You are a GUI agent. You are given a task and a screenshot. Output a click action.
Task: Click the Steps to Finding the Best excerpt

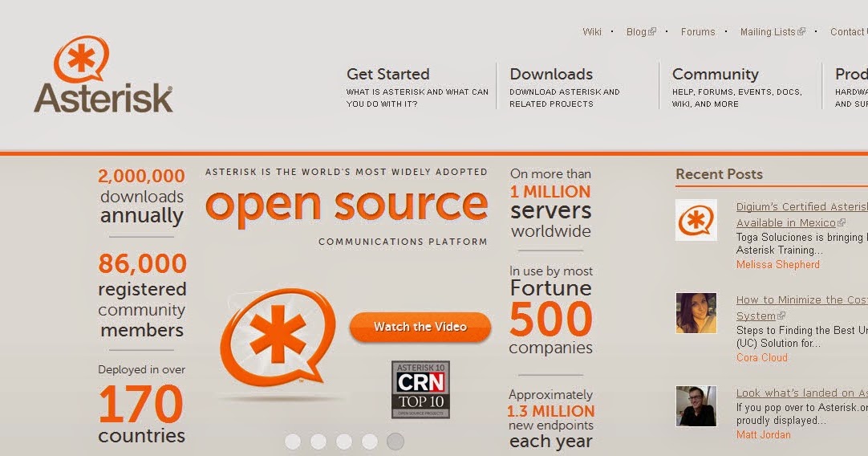(x=801, y=337)
